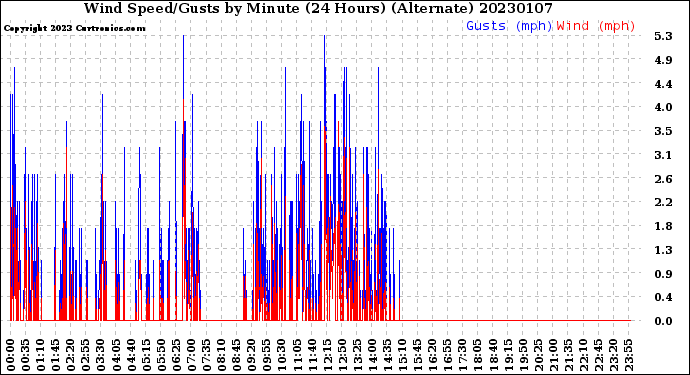The image size is (690, 375).
Task: Click the 3.5 y-axis value
Action: 663,131
